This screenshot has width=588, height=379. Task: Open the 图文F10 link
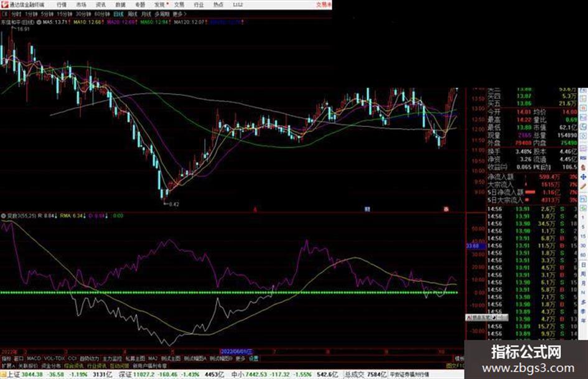[x=455, y=365]
